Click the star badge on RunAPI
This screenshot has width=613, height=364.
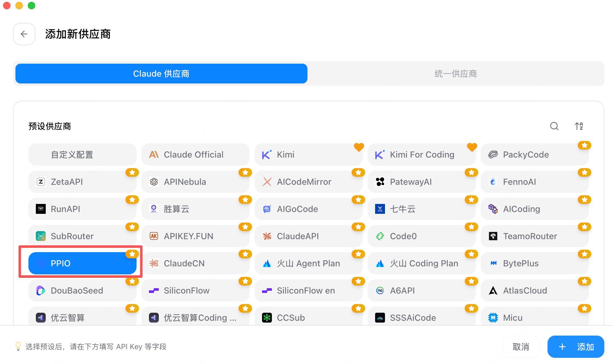[x=132, y=200]
